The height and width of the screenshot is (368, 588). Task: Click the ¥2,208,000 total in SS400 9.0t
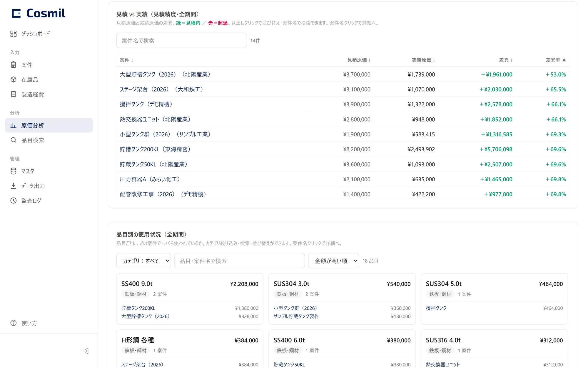pos(244,284)
